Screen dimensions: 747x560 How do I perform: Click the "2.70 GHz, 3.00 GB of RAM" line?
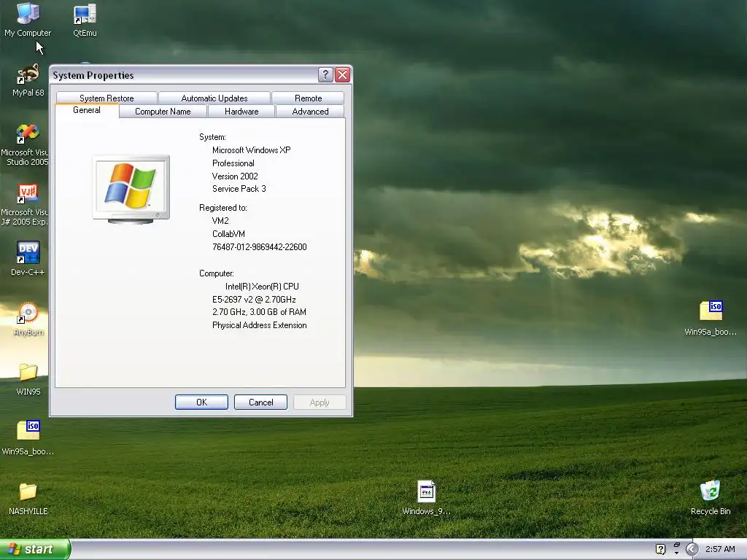click(259, 312)
